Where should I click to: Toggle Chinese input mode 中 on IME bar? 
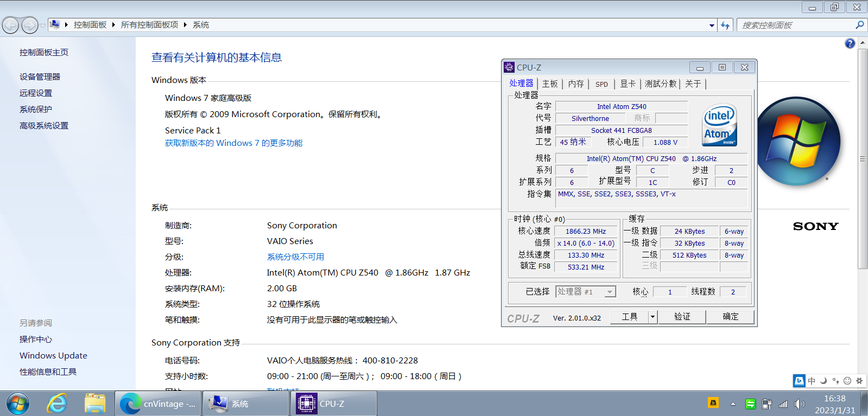click(x=812, y=381)
